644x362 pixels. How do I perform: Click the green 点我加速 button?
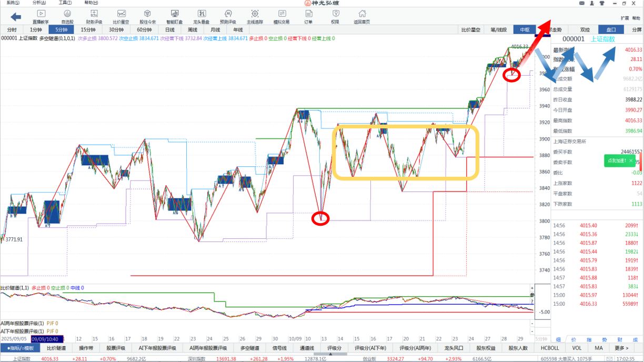click(620, 160)
